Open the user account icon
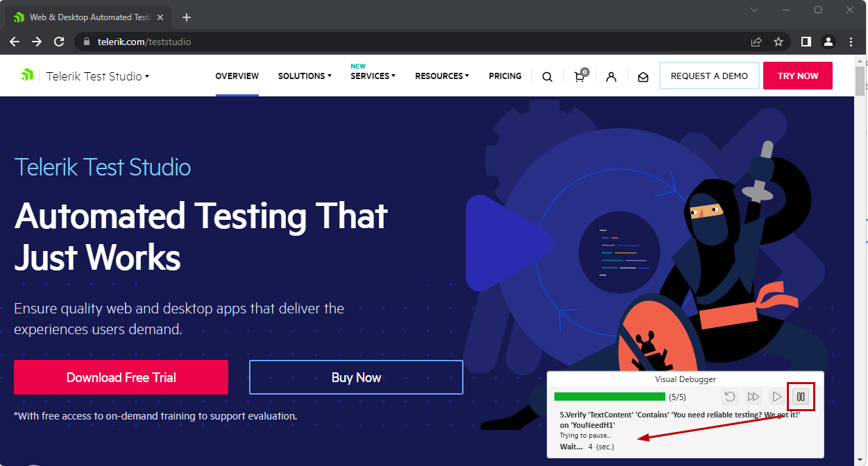Viewport: 868px width, 466px height. pos(611,76)
